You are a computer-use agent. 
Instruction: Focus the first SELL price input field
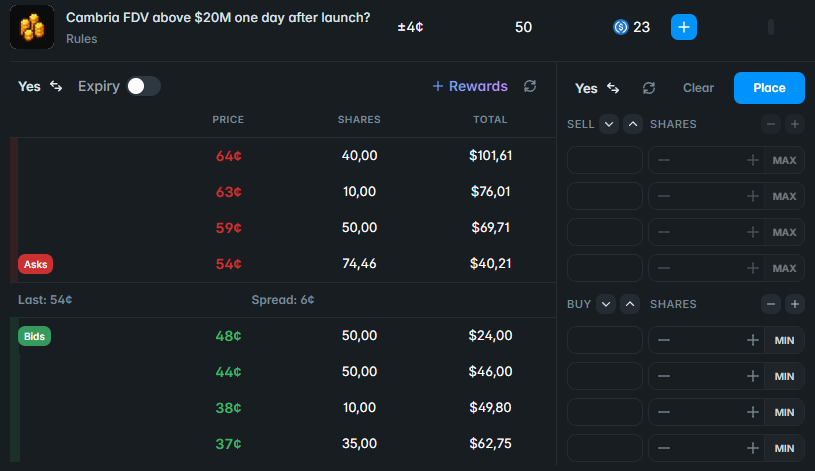(604, 160)
